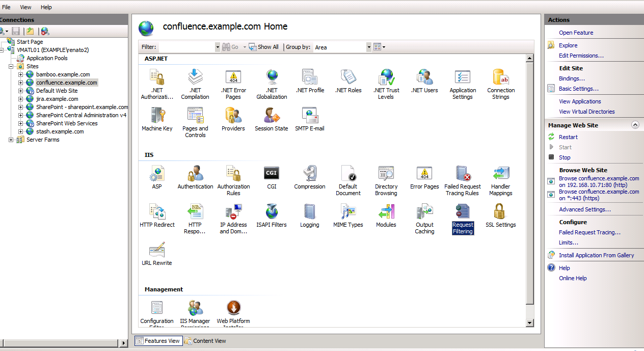Click the Filter text input field

coord(186,47)
